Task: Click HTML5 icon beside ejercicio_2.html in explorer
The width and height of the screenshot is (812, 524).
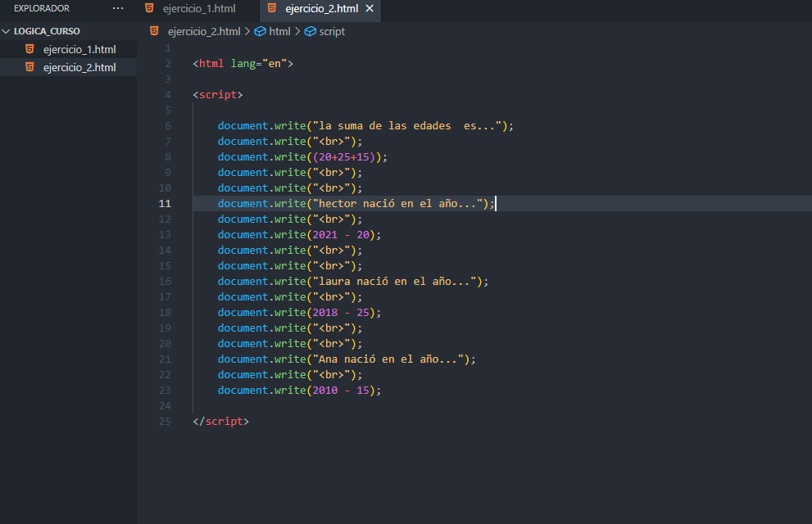Action: point(29,67)
